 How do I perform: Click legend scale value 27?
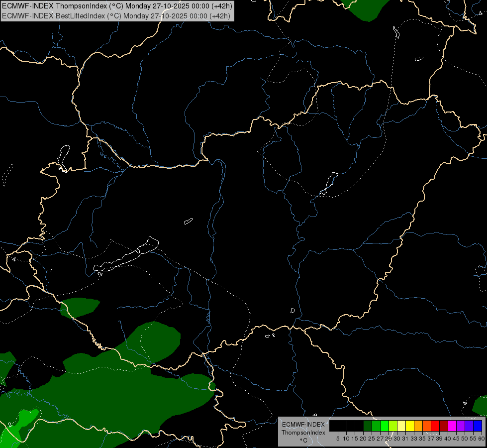pyautogui.click(x=380, y=439)
